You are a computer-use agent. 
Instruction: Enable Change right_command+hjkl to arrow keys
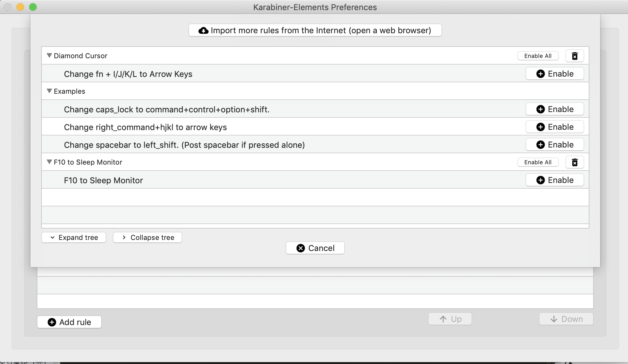point(554,127)
